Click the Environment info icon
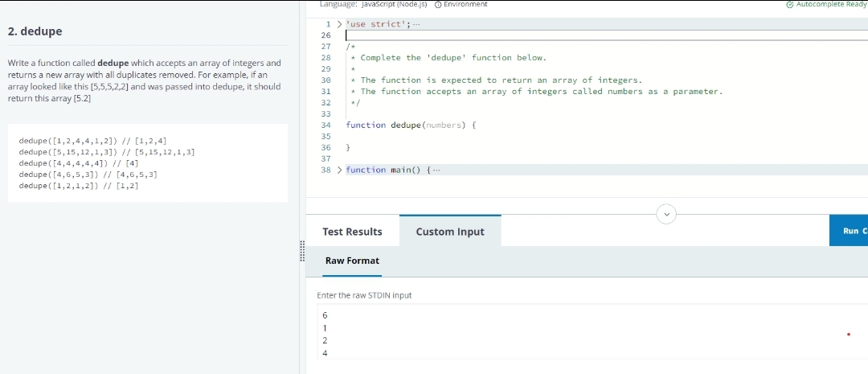The image size is (868, 374). click(x=438, y=5)
